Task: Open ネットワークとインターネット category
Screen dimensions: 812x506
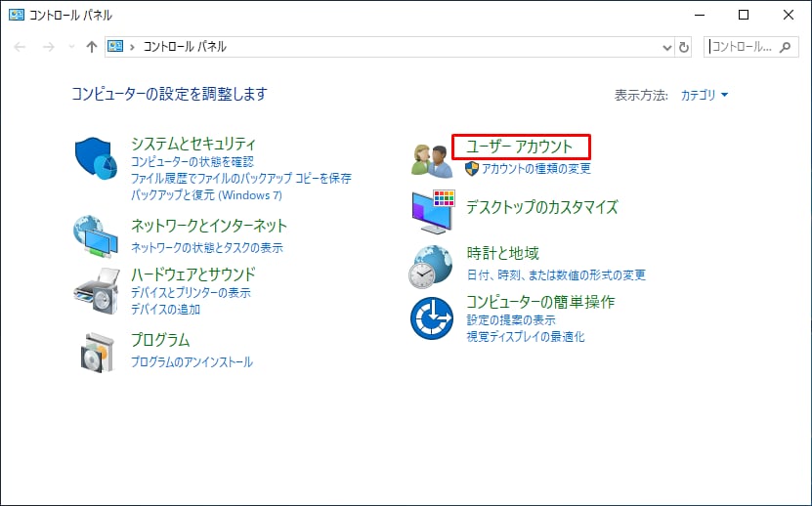Action: [209, 226]
